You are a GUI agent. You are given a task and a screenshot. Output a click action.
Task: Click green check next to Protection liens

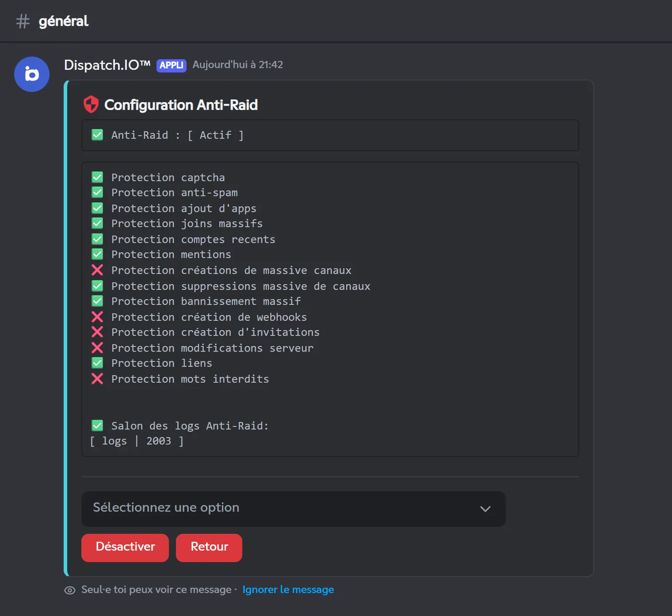tap(97, 363)
